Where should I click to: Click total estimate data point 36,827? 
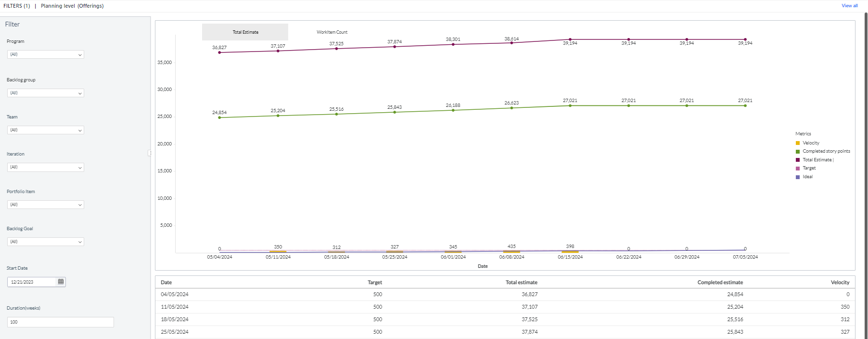click(x=219, y=52)
